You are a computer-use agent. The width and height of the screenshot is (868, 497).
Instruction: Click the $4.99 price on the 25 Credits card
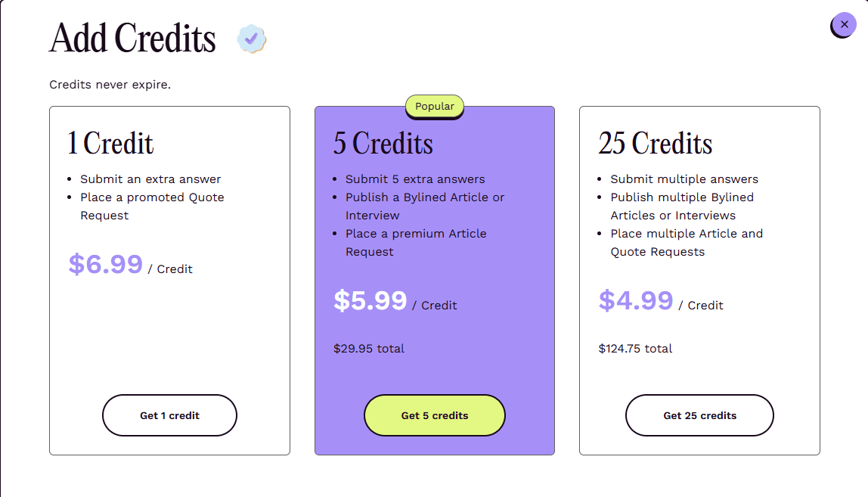point(636,300)
